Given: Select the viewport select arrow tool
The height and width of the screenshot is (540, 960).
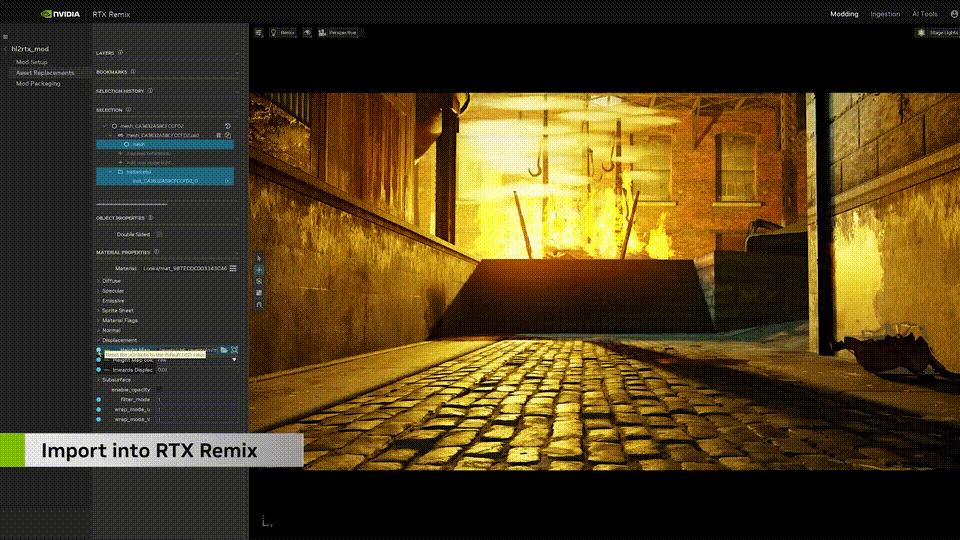Looking at the screenshot, I should point(259,258).
